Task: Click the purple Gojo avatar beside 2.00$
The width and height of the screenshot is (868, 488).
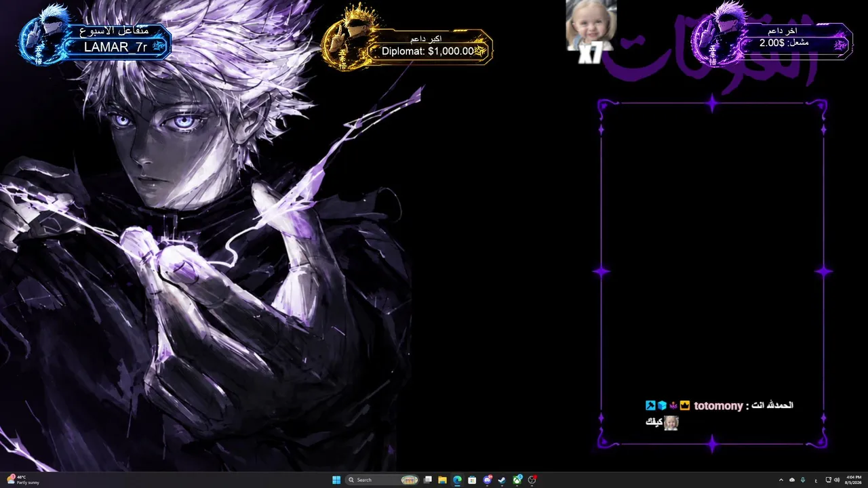Action: point(720,34)
